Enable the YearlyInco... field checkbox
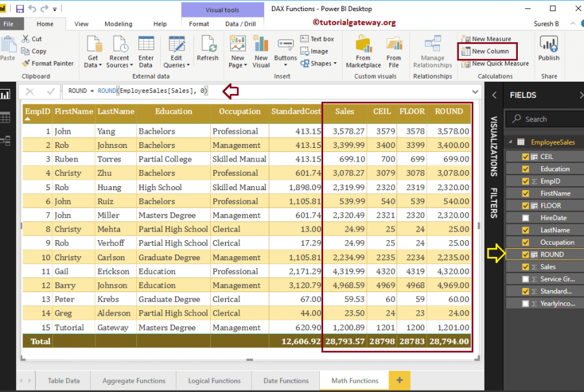This screenshot has width=584, height=392. 525,303
